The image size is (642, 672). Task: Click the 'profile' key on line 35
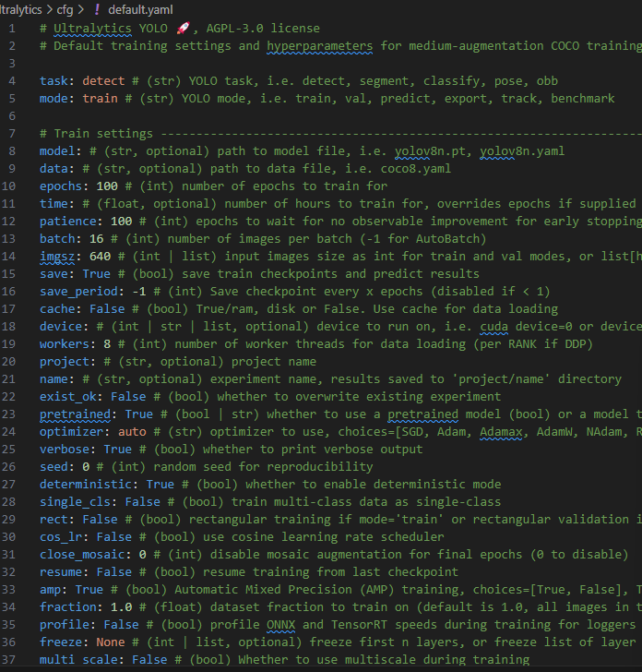[65, 626]
